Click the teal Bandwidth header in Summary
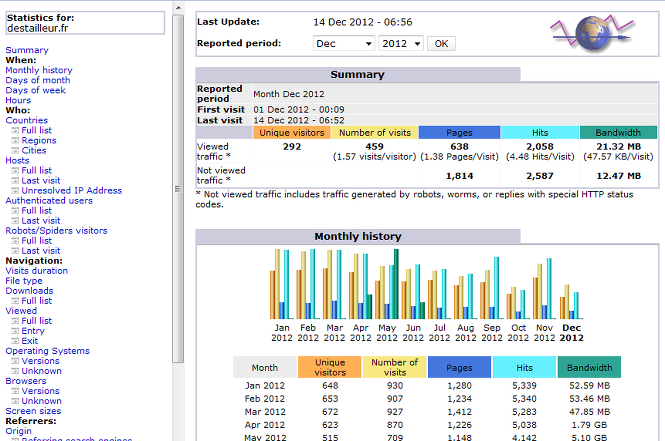665x441 pixels. pos(618,132)
